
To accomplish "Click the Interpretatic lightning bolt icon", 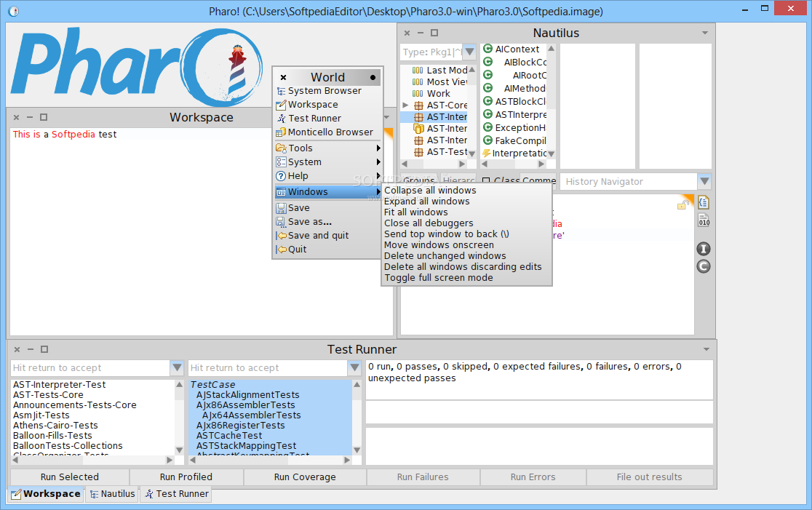I will click(486, 154).
